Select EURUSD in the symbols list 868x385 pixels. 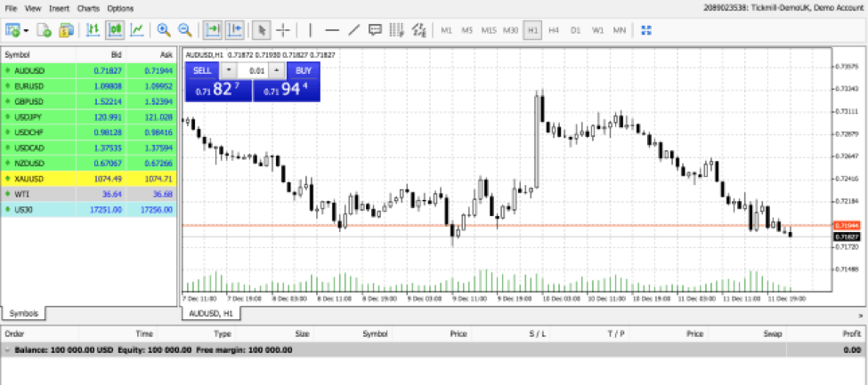[x=88, y=86]
